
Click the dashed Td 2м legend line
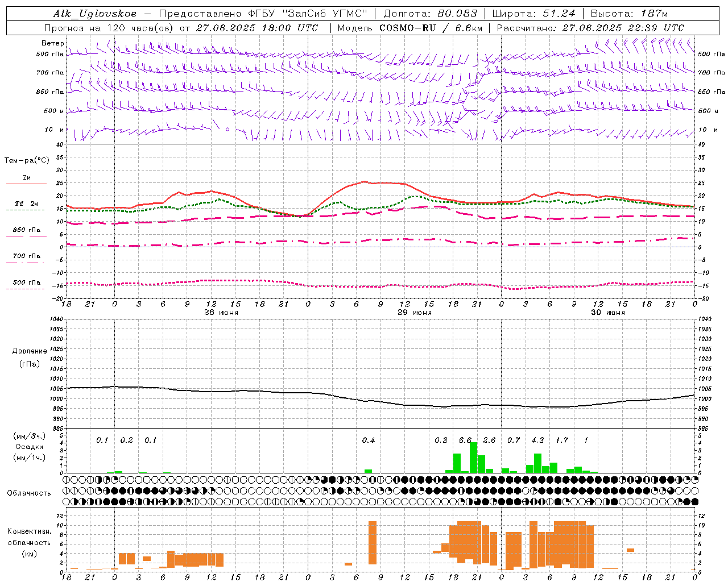coord(26,210)
